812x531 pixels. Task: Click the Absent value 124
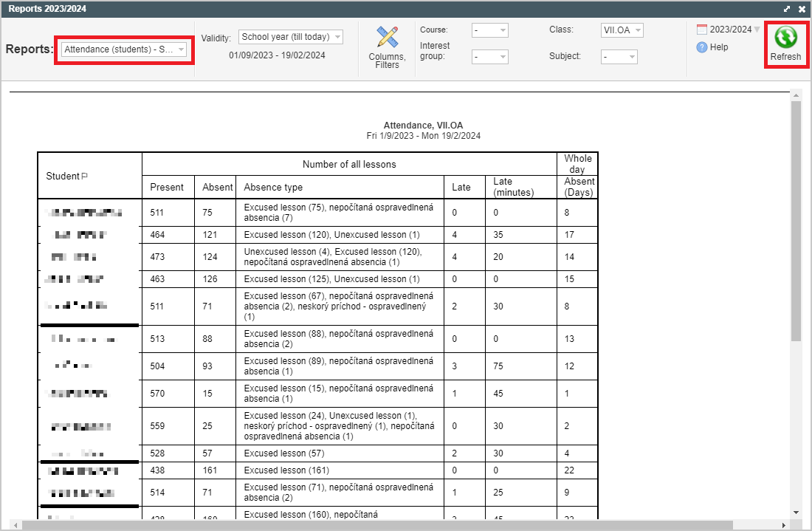point(210,257)
